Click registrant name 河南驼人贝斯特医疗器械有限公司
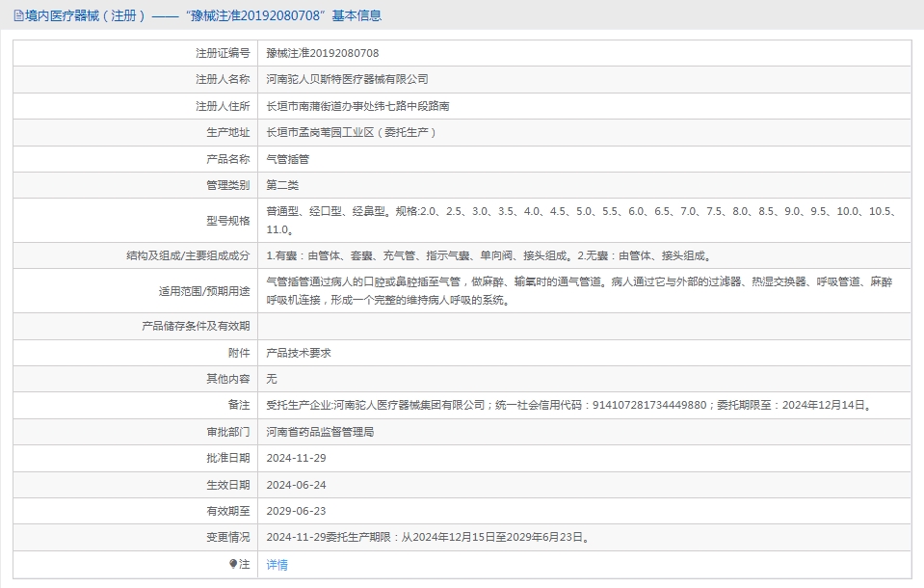Image resolution: width=924 pixels, height=588 pixels. coord(347,79)
